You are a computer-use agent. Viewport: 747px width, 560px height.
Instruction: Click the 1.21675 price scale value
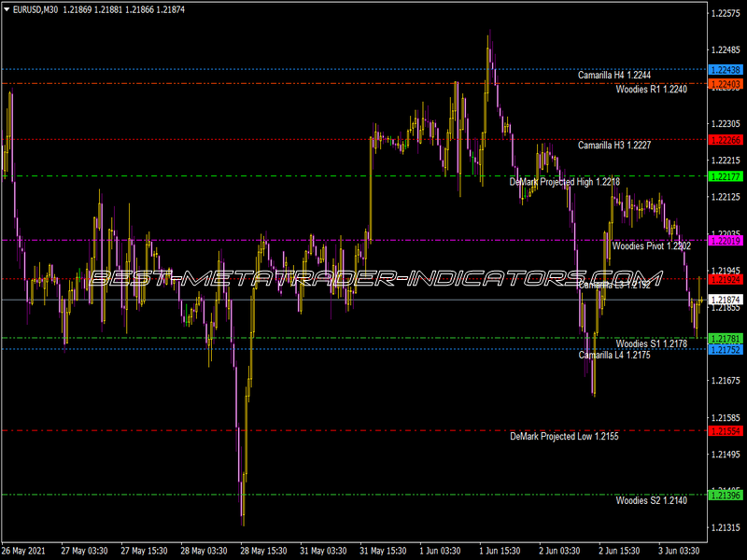point(726,381)
